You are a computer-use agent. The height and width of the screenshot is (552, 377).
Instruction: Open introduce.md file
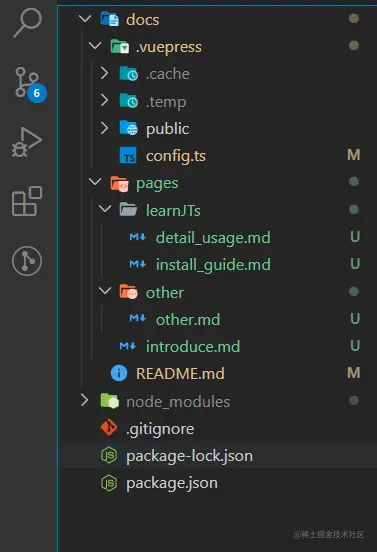coord(193,347)
